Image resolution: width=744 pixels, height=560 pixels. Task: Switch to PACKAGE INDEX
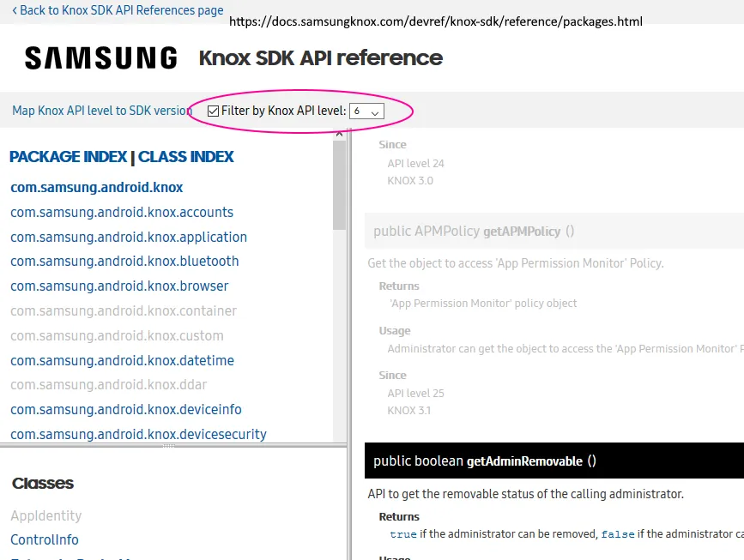coord(69,157)
